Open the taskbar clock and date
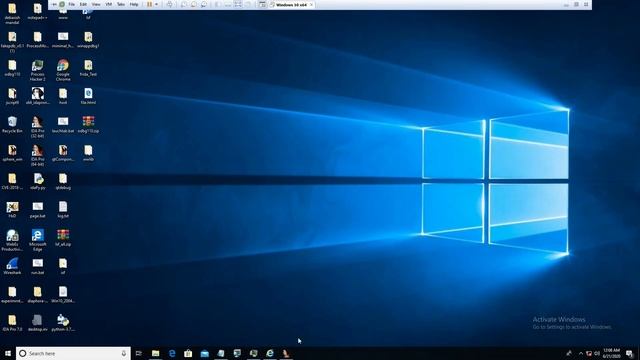This screenshot has width=640, height=360. 611,353
